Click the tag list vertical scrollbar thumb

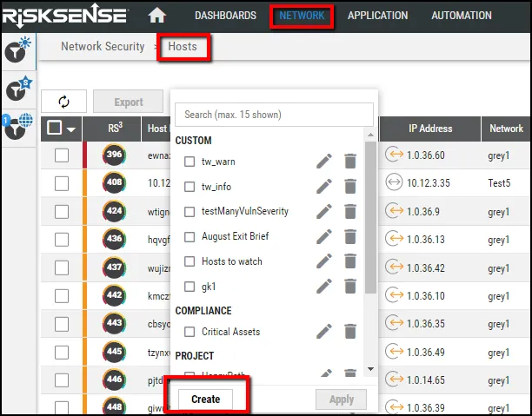(x=370, y=217)
